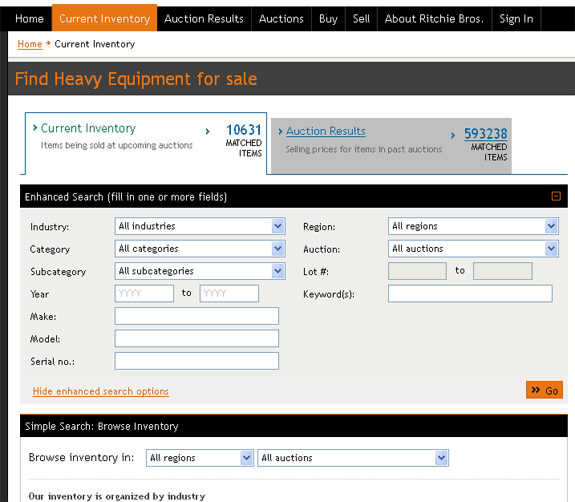The width and height of the screenshot is (575, 502).
Task: Select the Current Inventory nav tab
Action: 105,18
